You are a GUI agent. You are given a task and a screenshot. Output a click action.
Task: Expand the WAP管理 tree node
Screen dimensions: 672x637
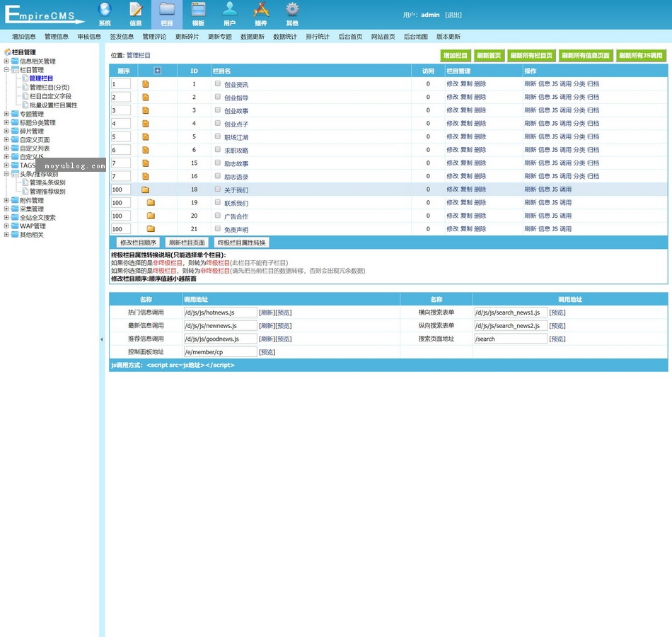coord(6,226)
